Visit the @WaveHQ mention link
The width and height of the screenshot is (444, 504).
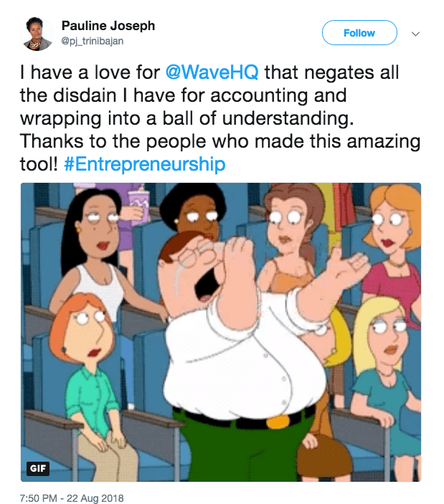pyautogui.click(x=212, y=72)
